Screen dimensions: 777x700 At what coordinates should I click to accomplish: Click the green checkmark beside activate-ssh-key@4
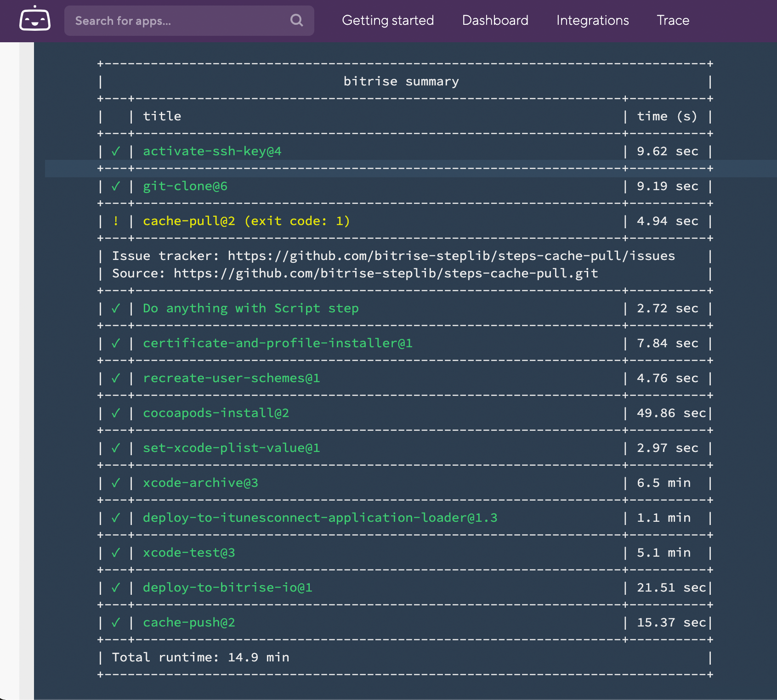(116, 151)
